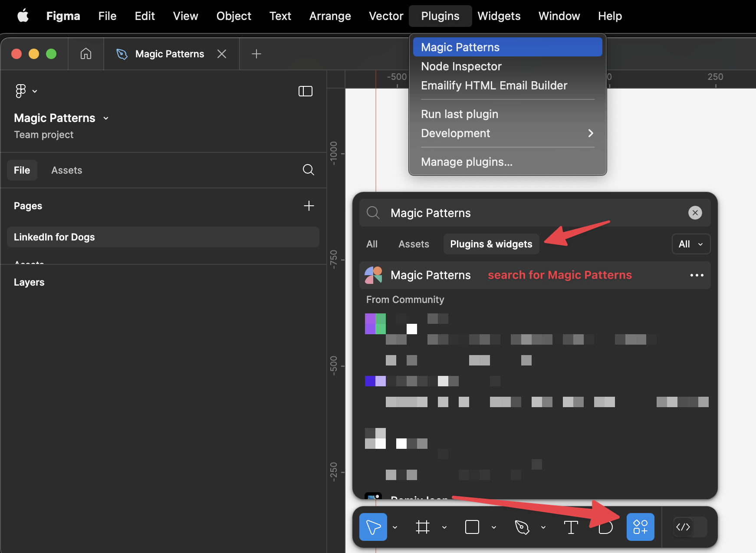756x553 pixels.
Task: Open the Vector menu
Action: pos(386,16)
